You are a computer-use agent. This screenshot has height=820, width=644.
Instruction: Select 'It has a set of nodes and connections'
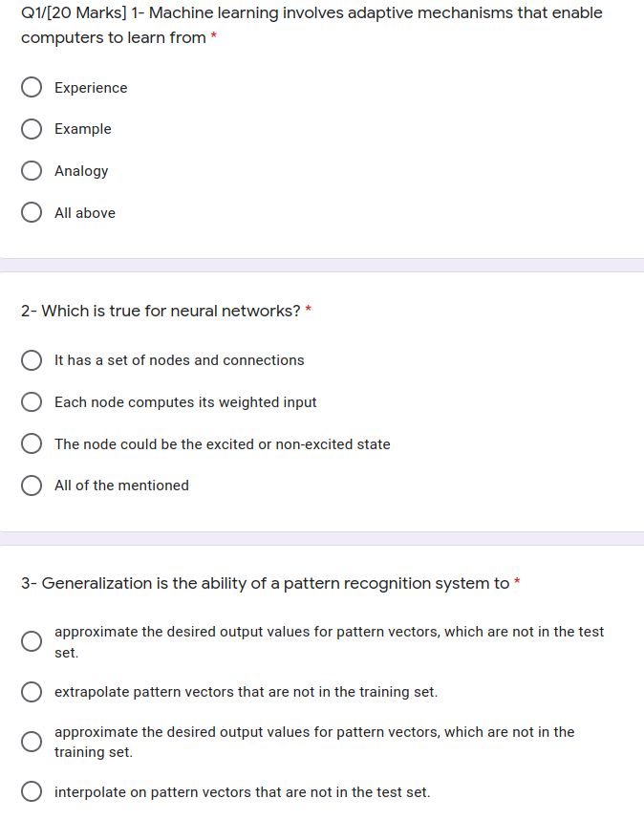pyautogui.click(x=32, y=360)
